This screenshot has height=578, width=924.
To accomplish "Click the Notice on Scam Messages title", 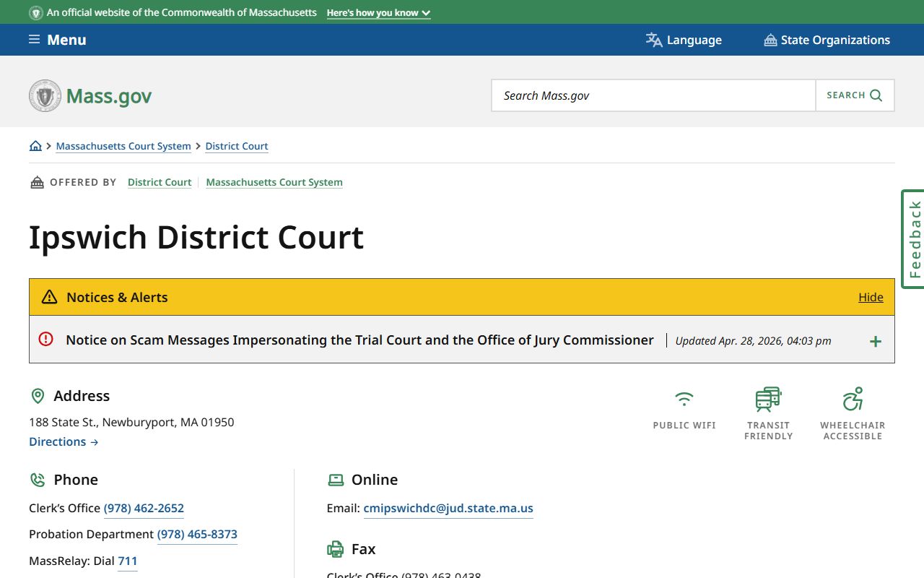I will (359, 340).
